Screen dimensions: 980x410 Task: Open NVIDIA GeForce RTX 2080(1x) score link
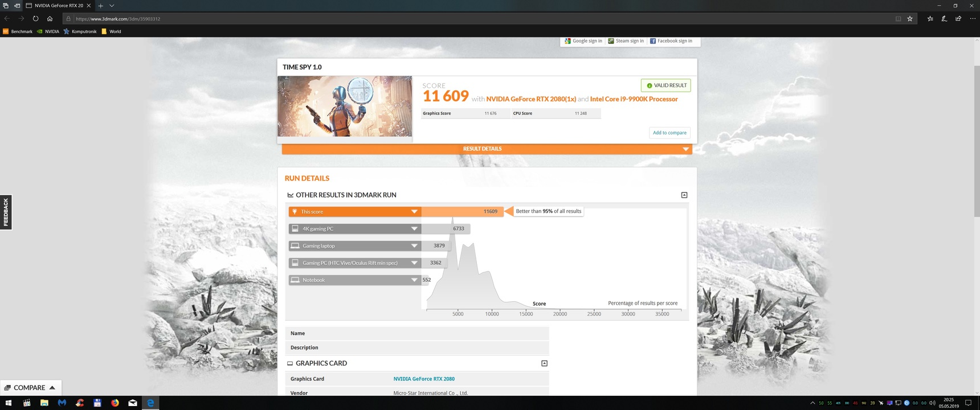pyautogui.click(x=531, y=99)
